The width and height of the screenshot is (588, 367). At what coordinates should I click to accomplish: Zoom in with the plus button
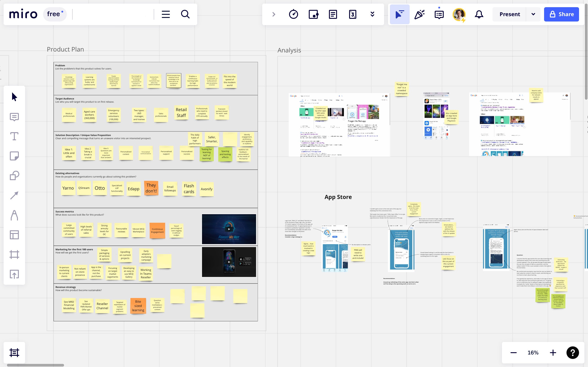coord(553,353)
